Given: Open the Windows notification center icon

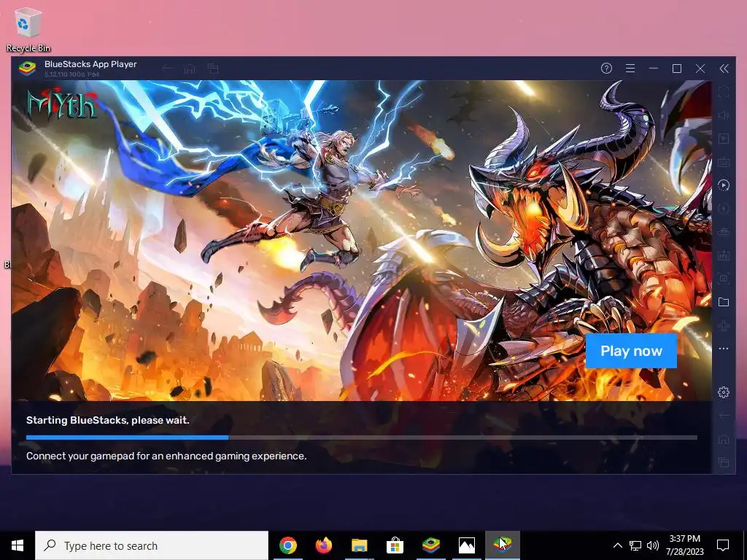Looking at the screenshot, I should tap(723, 545).
